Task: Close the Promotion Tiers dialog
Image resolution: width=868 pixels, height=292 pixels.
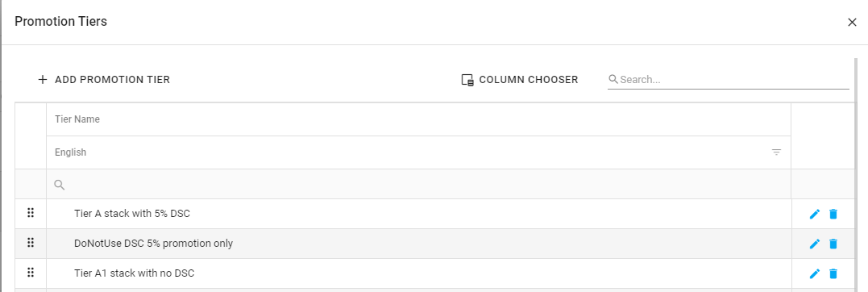Action: coord(852,22)
